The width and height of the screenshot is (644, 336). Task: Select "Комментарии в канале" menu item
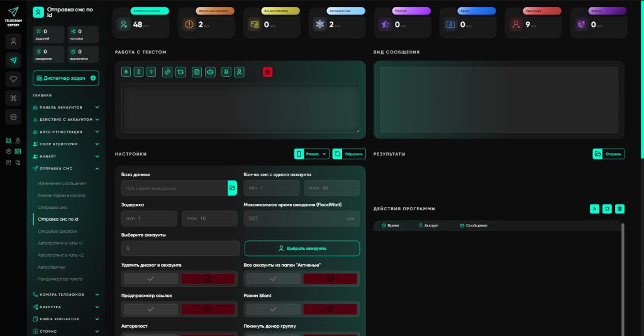pyautogui.click(x=61, y=195)
